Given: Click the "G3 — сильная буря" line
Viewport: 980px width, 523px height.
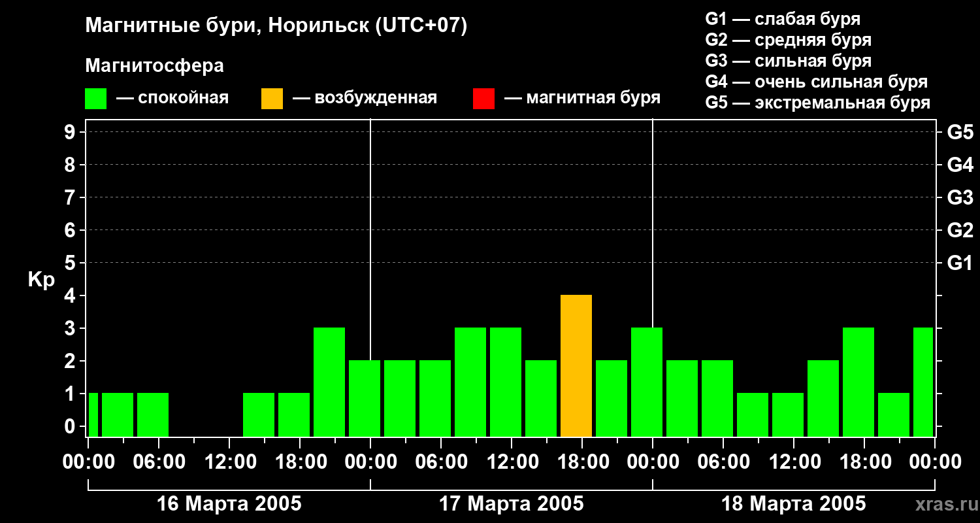Looking at the screenshot, I should click(x=788, y=61).
